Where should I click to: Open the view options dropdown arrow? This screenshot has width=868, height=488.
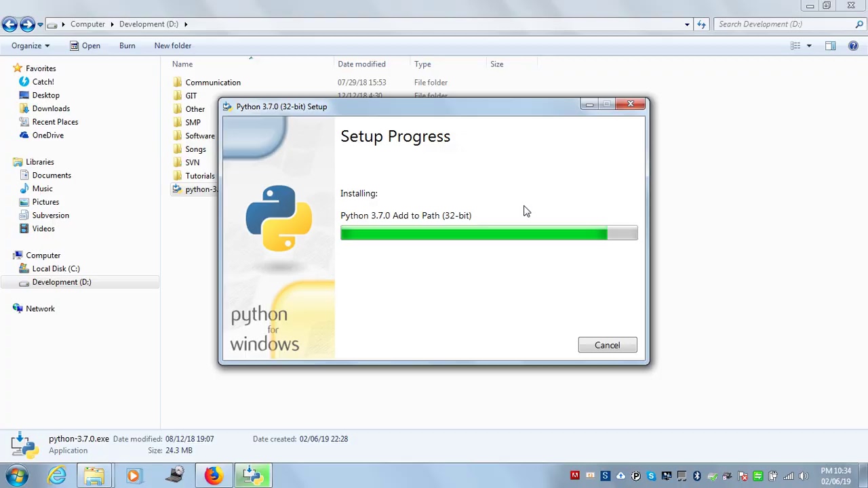(x=808, y=45)
